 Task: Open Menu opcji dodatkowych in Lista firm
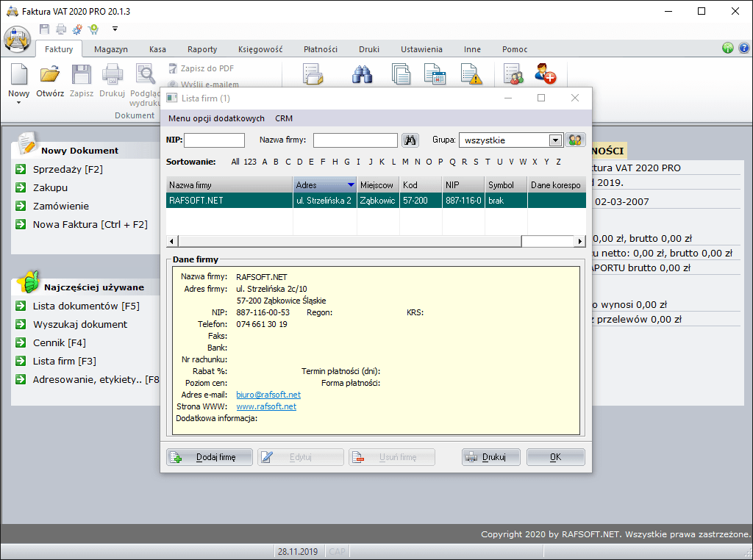pos(216,118)
